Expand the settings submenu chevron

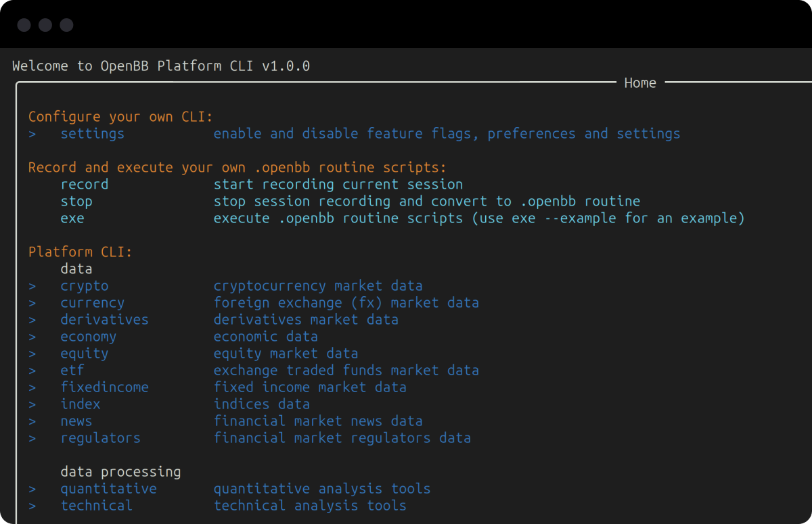coord(32,133)
